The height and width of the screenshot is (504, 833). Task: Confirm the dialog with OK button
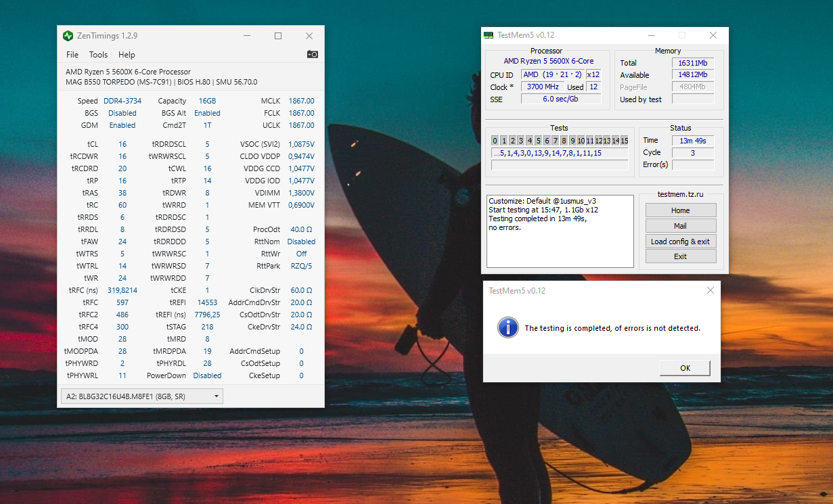click(x=685, y=368)
